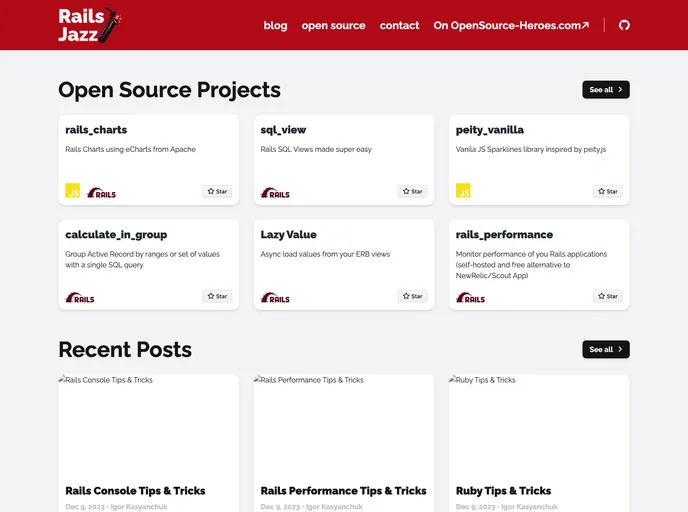Open the rails_charts project title

[96, 130]
